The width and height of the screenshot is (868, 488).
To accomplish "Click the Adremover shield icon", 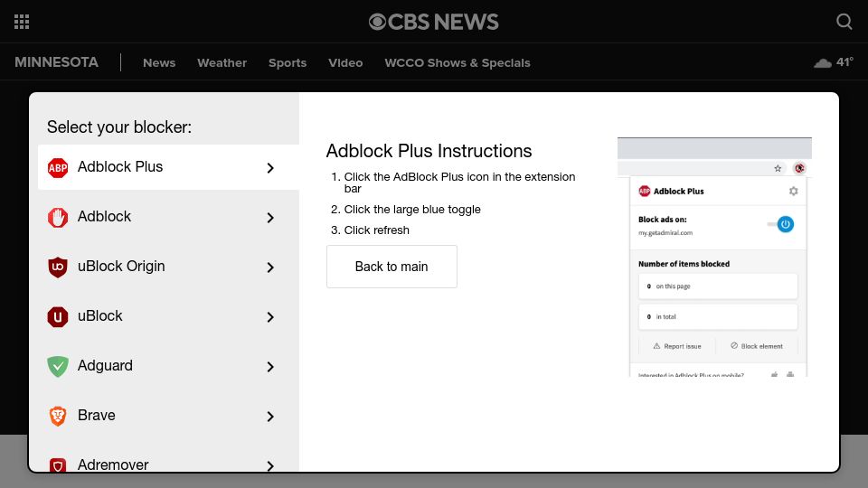I will pyautogui.click(x=58, y=465).
